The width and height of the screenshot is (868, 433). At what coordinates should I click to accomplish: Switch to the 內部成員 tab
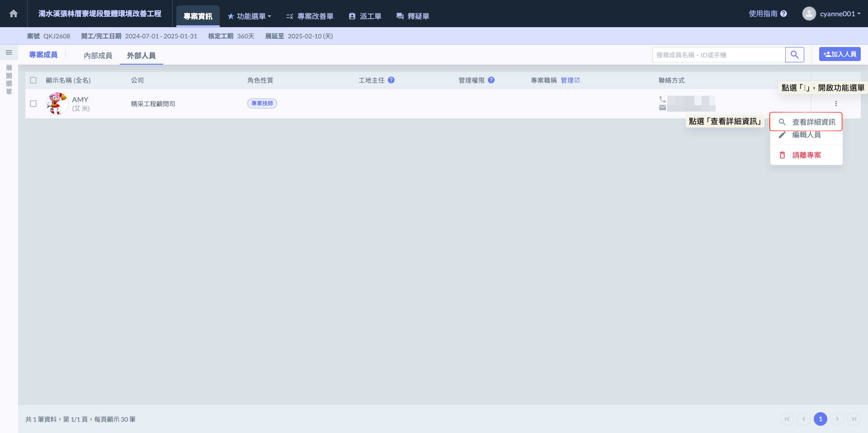pyautogui.click(x=98, y=56)
